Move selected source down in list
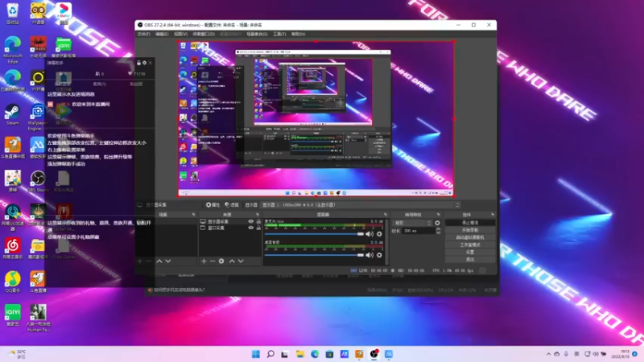Viewport: 644px width, 362px height. [241, 261]
